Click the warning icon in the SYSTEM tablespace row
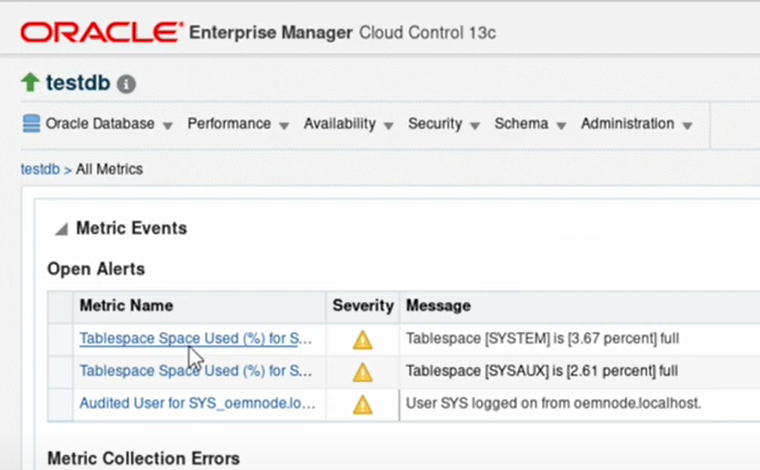 tap(363, 340)
